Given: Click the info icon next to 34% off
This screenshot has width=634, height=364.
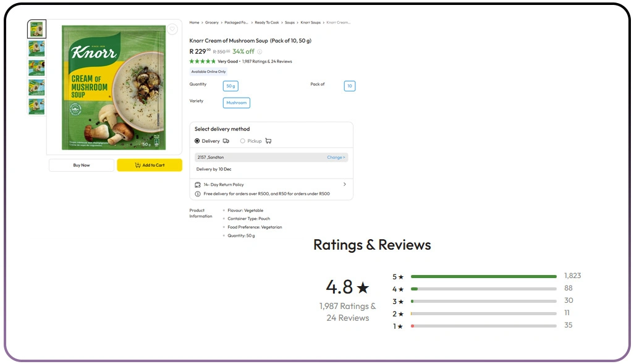Looking at the screenshot, I should coord(261,51).
